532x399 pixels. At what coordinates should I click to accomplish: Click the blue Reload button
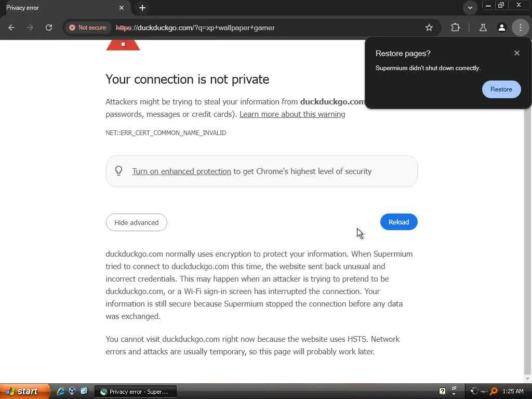398,222
